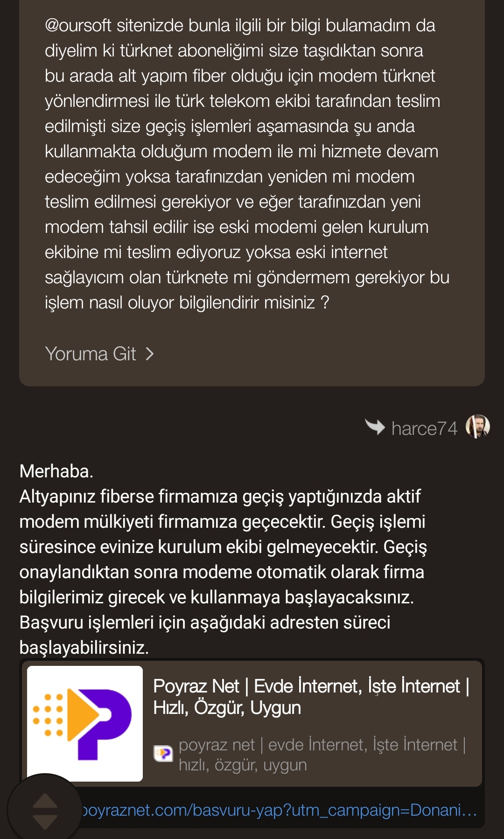Tap the small Poyraz Net favicon
This screenshot has width=504, height=839.
click(163, 753)
